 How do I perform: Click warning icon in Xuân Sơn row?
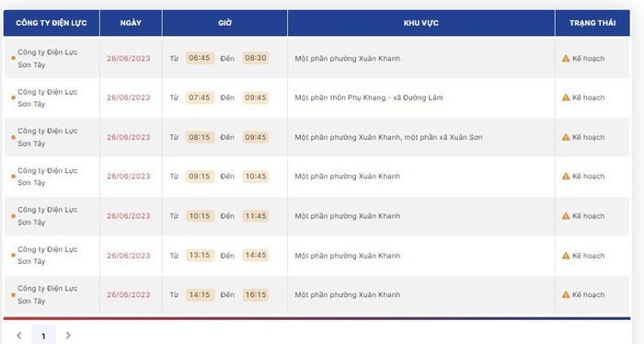point(566,137)
